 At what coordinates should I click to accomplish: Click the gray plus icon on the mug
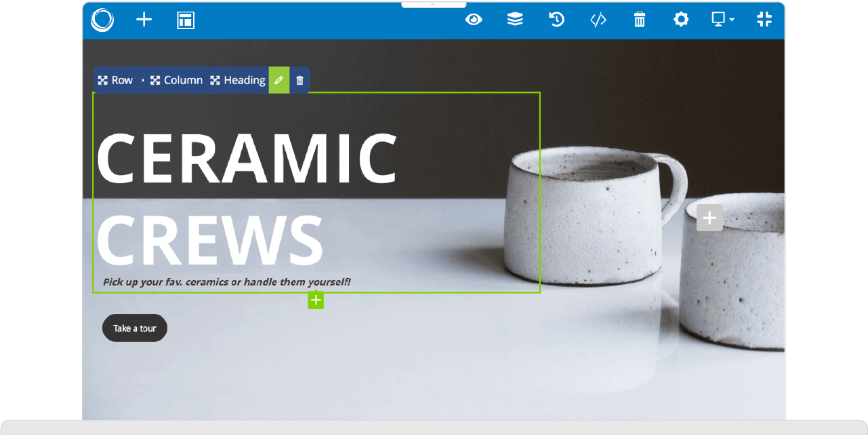[709, 218]
